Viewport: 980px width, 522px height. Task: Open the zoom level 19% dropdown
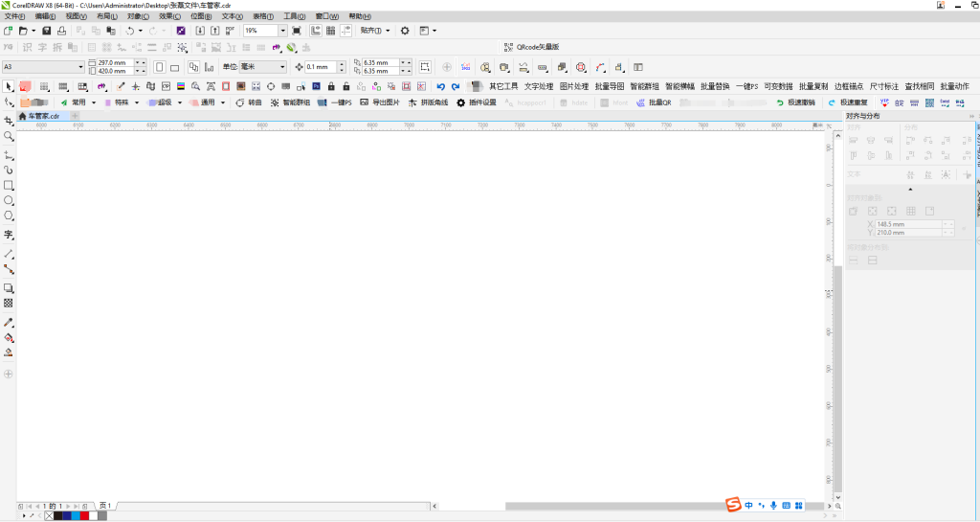point(282,31)
